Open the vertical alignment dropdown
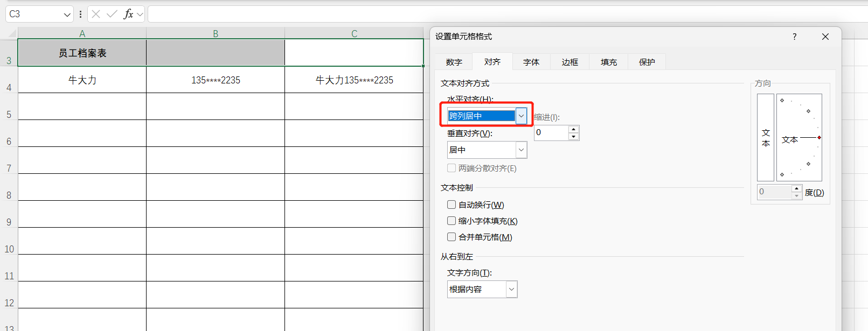 point(521,150)
